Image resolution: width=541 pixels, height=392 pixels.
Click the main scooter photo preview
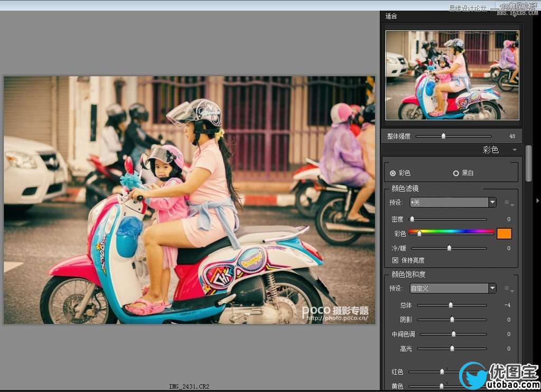tap(189, 200)
